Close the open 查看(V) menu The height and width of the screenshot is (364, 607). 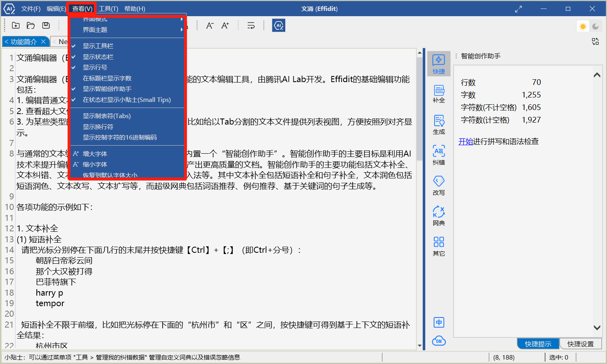point(82,8)
